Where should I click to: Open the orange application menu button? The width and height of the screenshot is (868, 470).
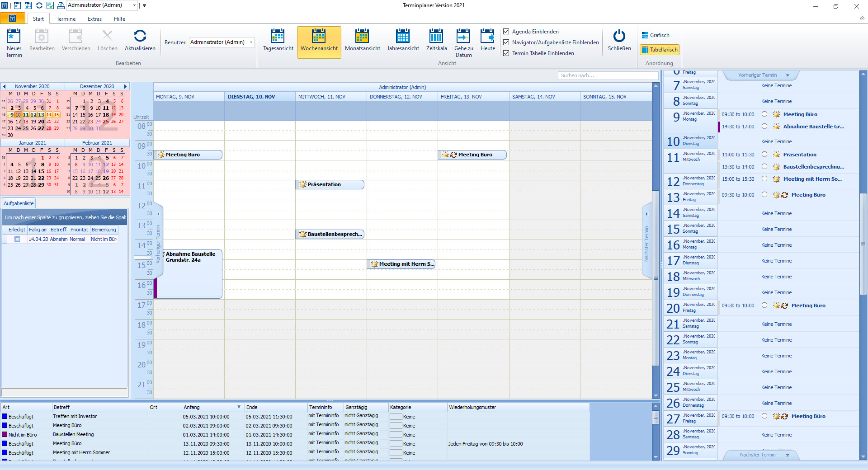pyautogui.click(x=13, y=19)
